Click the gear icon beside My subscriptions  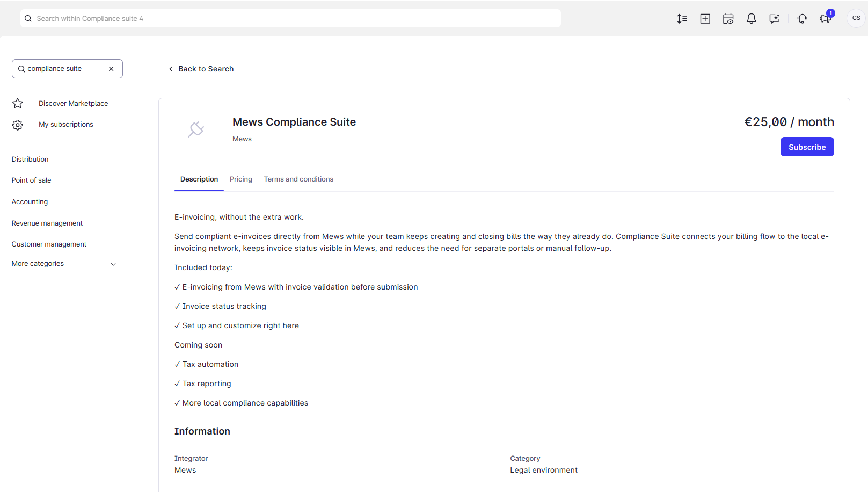point(18,125)
